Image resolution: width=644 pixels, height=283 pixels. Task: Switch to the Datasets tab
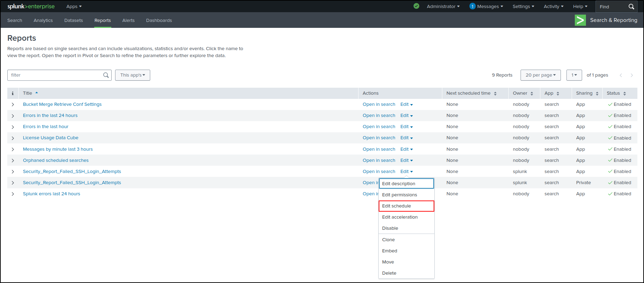pos(73,21)
